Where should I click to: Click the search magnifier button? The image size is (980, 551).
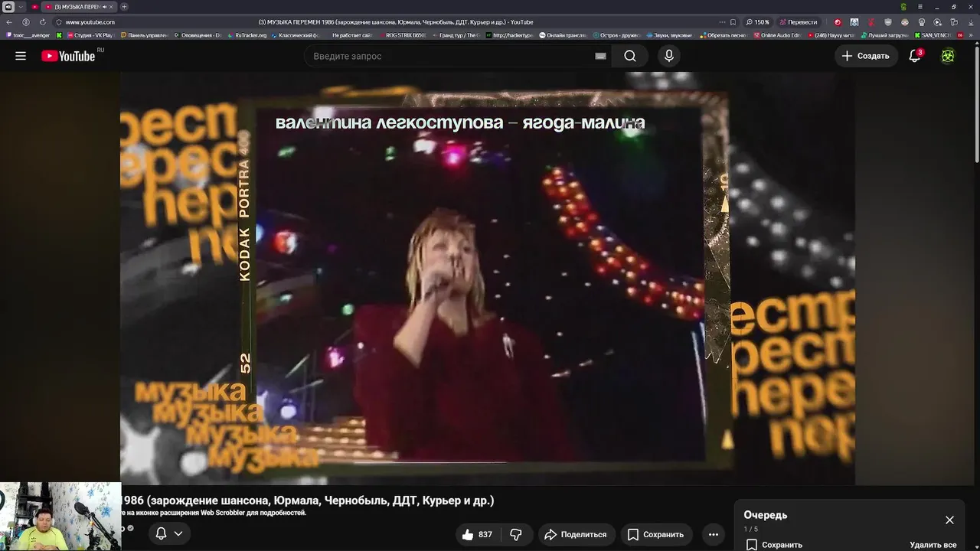(x=629, y=56)
